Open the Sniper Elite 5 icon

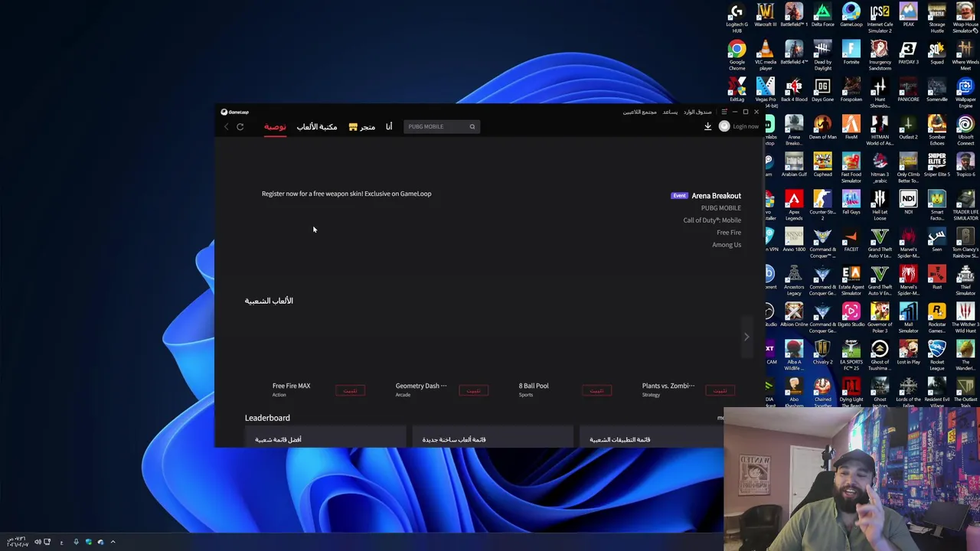click(937, 165)
